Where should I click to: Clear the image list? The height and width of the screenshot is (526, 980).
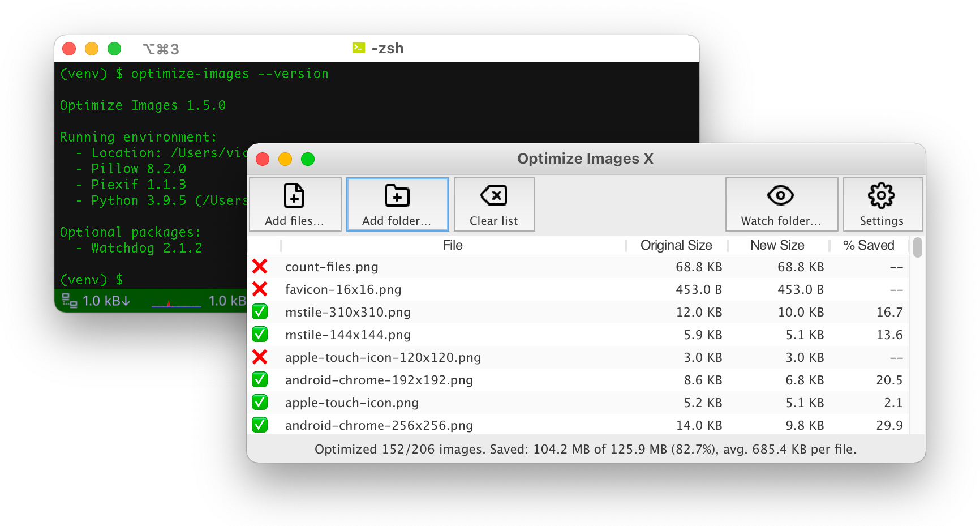[x=494, y=204]
